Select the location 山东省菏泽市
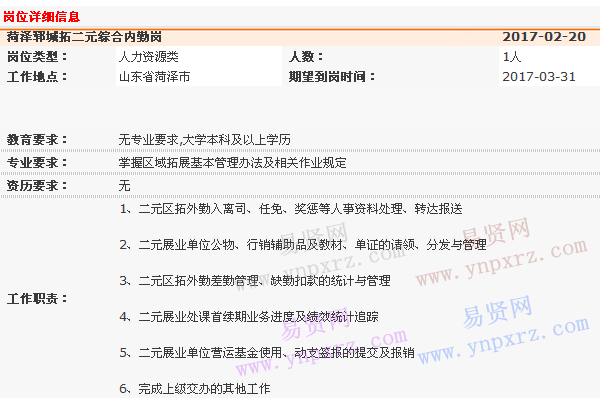The height and width of the screenshot is (398, 600). pyautogui.click(x=154, y=77)
